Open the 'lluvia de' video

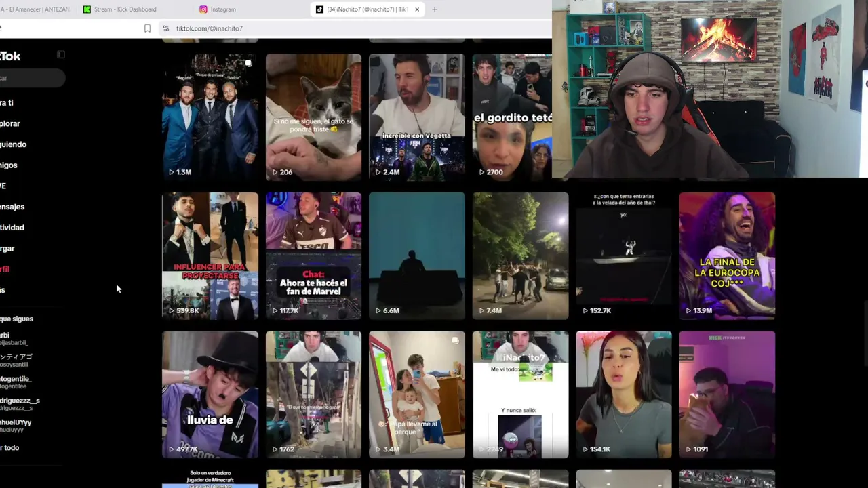click(210, 394)
